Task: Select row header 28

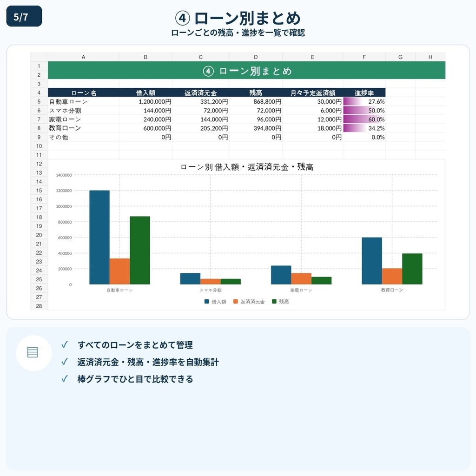Action: 39,306
